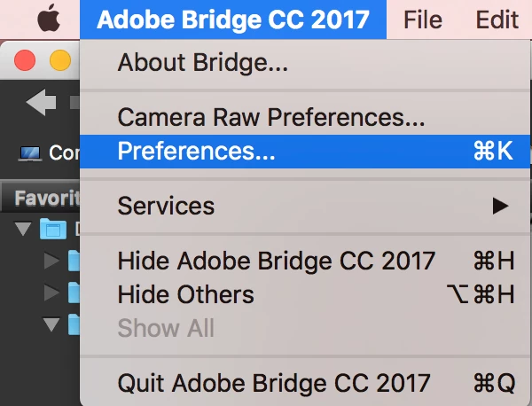Collapse the top-level folder in the tree
The height and width of the screenshot is (406, 532).
coord(24,230)
